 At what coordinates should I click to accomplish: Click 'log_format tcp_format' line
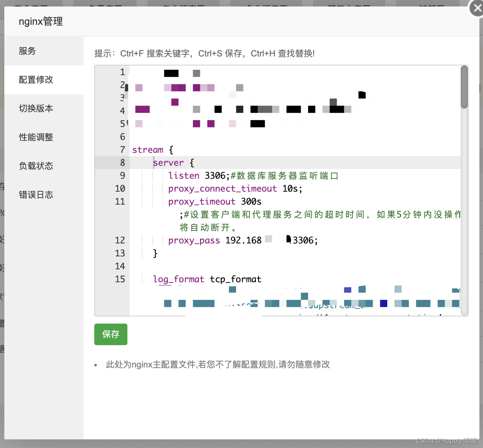(207, 279)
